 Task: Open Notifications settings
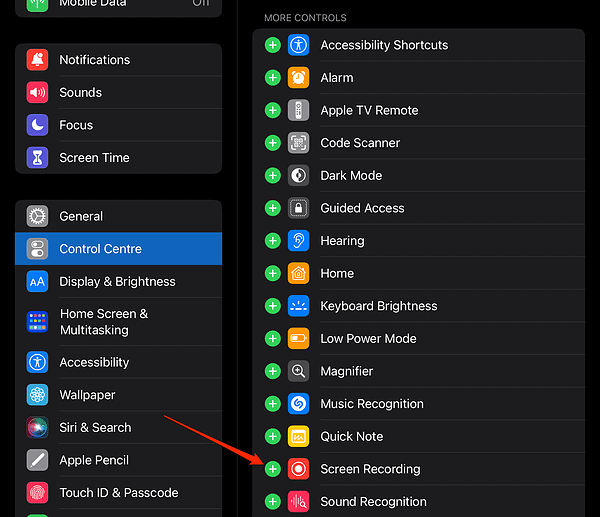click(x=94, y=60)
